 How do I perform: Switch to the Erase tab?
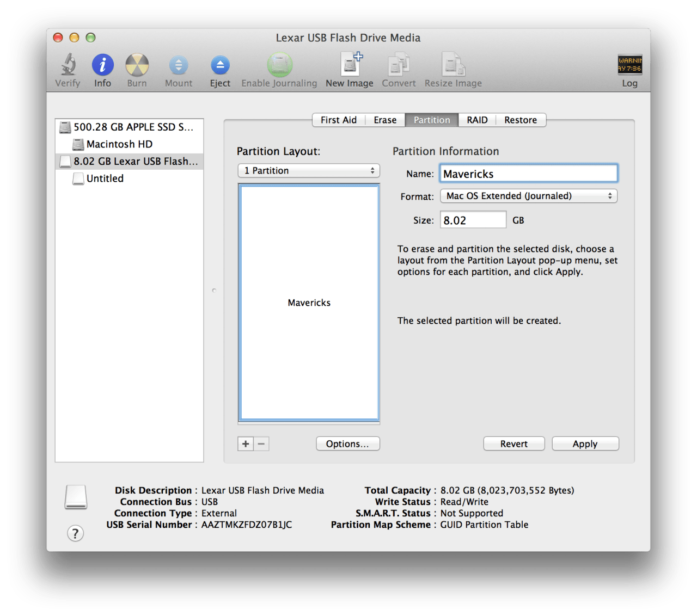(x=385, y=120)
